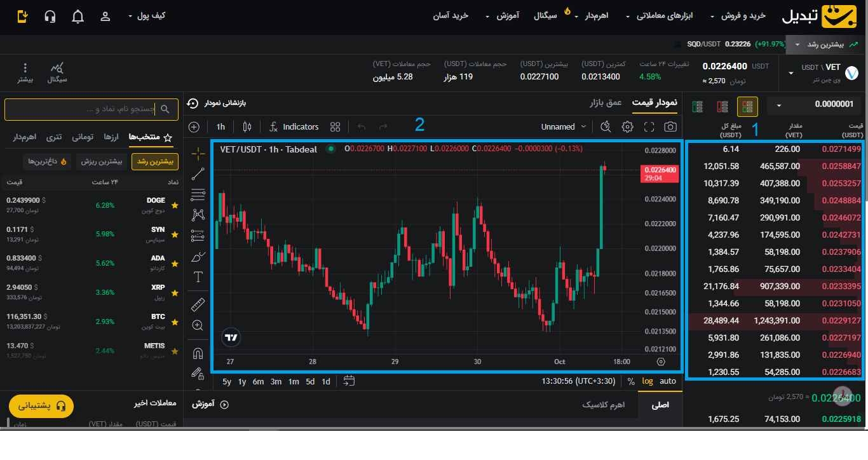Toggle log scale on chart

[647, 381]
